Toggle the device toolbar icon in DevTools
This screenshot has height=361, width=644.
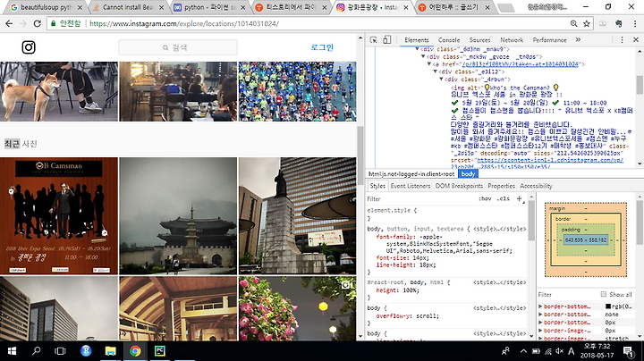click(x=387, y=40)
